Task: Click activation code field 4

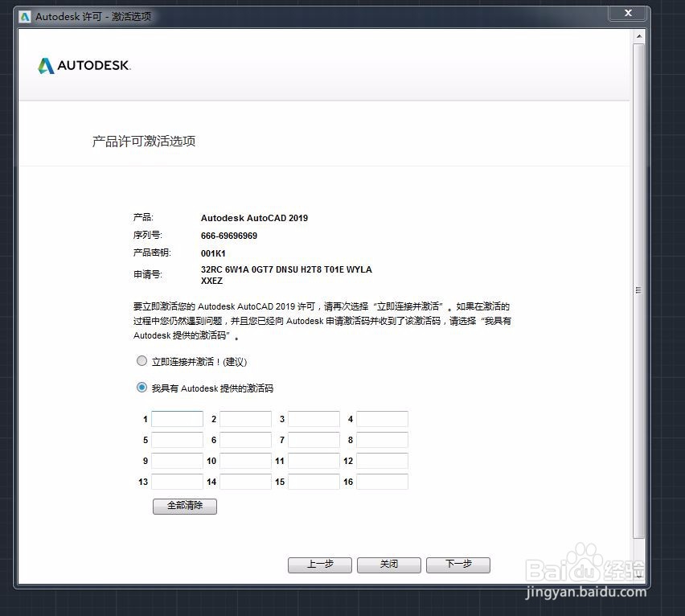Action: click(x=382, y=419)
